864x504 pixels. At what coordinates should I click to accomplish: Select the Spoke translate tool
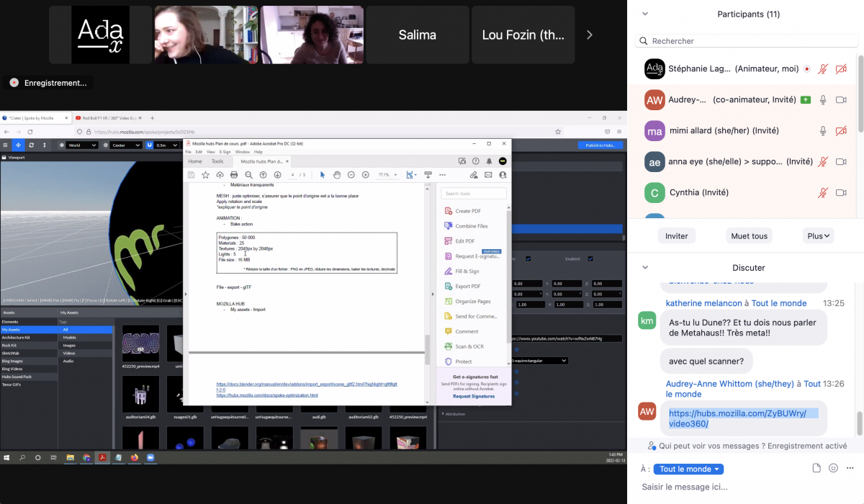[18, 145]
